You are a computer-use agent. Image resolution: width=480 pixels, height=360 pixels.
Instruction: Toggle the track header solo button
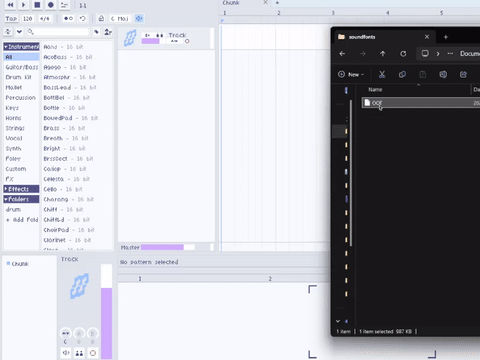coord(160,35)
